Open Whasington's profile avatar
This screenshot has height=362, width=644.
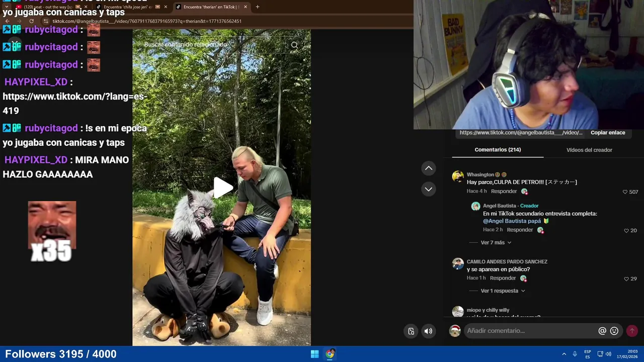click(x=458, y=176)
